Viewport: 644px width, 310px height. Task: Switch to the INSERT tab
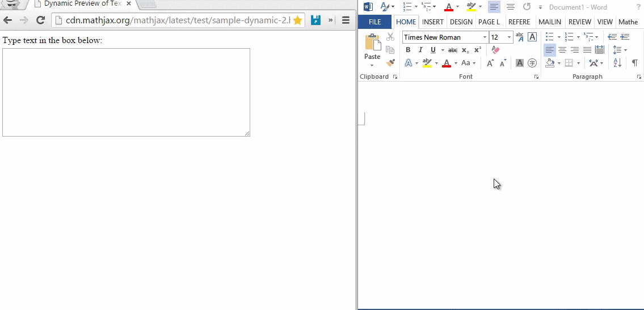click(x=433, y=22)
